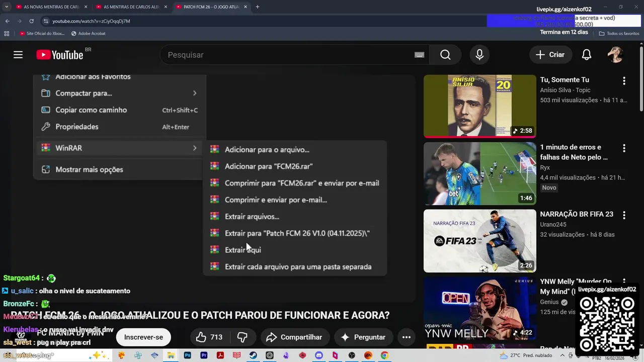The height and width of the screenshot is (362, 644).
Task: Open Adobe Acrobat from the taskbar
Action: coord(220,355)
